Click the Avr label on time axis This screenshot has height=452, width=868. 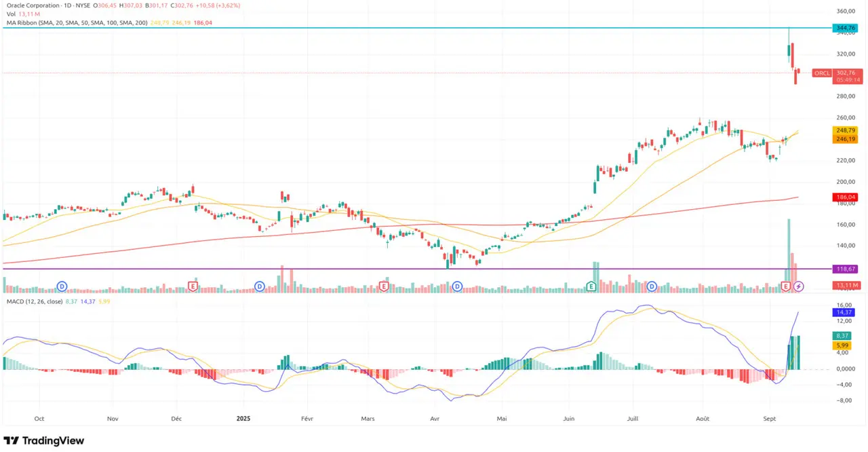(435, 419)
